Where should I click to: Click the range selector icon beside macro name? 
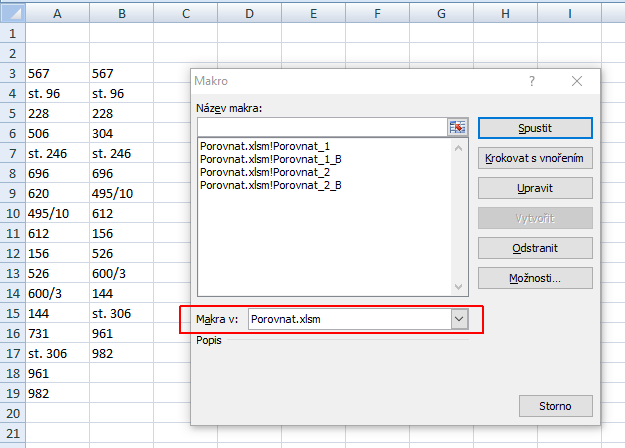[459, 127]
